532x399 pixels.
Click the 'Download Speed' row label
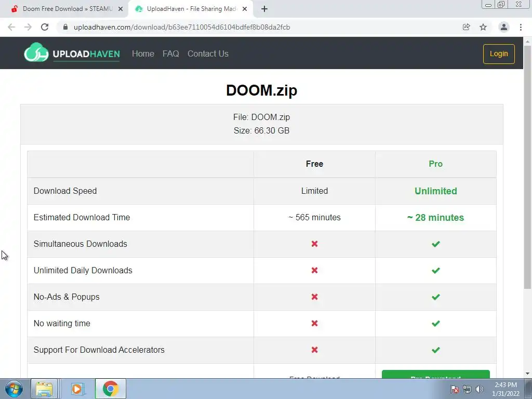pyautogui.click(x=65, y=191)
